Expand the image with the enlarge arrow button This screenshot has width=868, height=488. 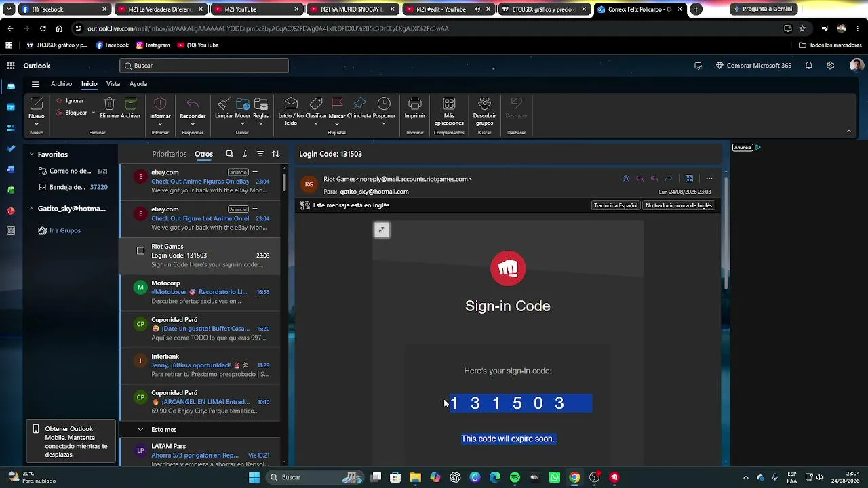coord(382,230)
